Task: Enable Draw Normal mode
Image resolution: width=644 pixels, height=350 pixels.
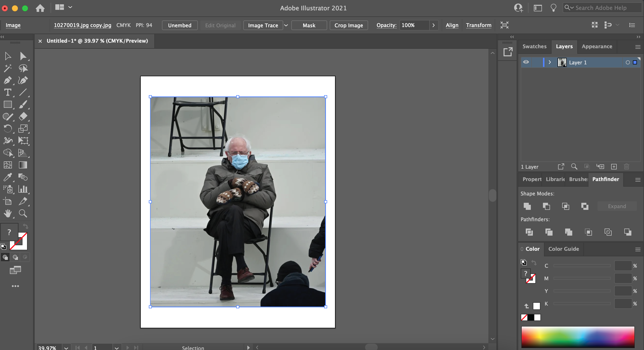Action: [5, 257]
